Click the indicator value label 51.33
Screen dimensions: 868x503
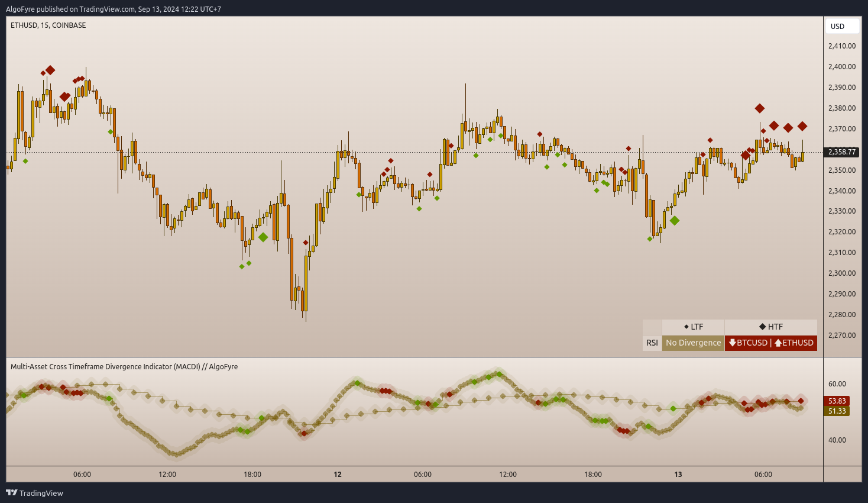(837, 411)
